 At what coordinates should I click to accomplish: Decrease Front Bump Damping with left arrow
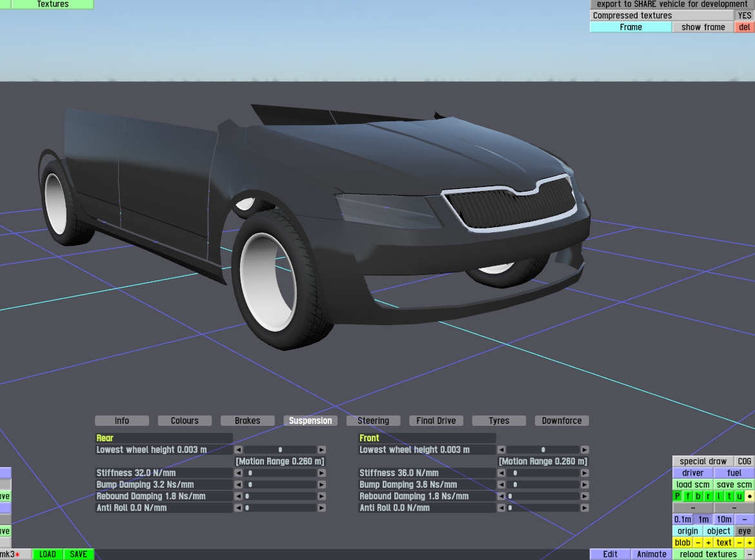[501, 485]
